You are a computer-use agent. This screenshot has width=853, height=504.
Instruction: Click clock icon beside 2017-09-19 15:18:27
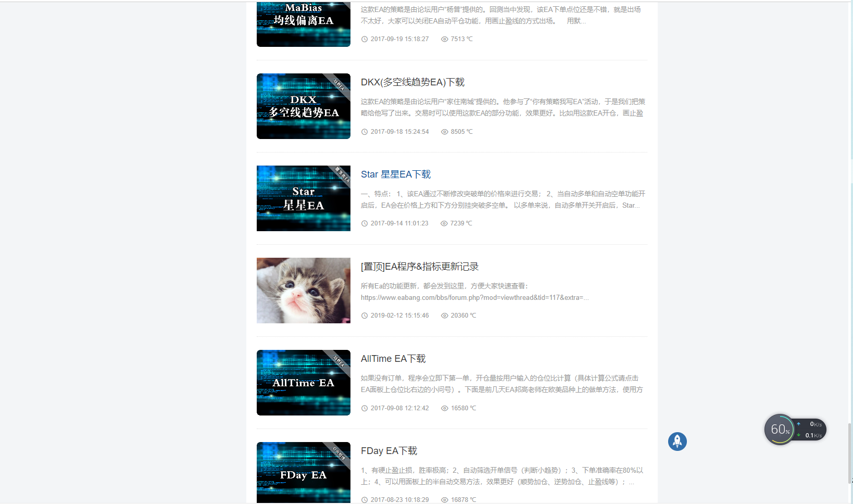pos(365,39)
